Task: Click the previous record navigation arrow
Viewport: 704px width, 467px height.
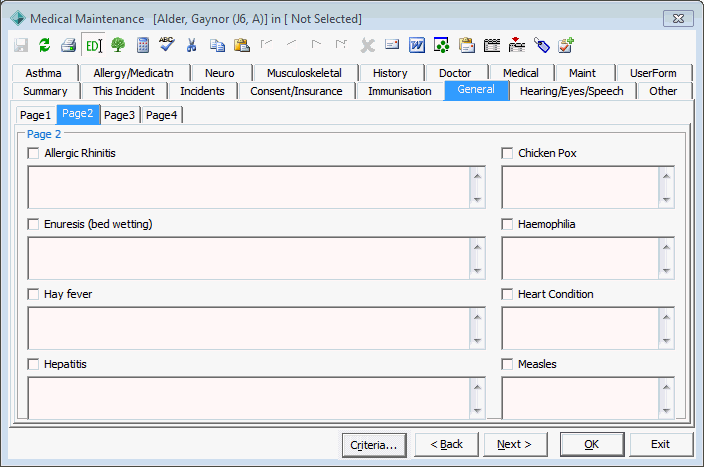Action: point(291,44)
